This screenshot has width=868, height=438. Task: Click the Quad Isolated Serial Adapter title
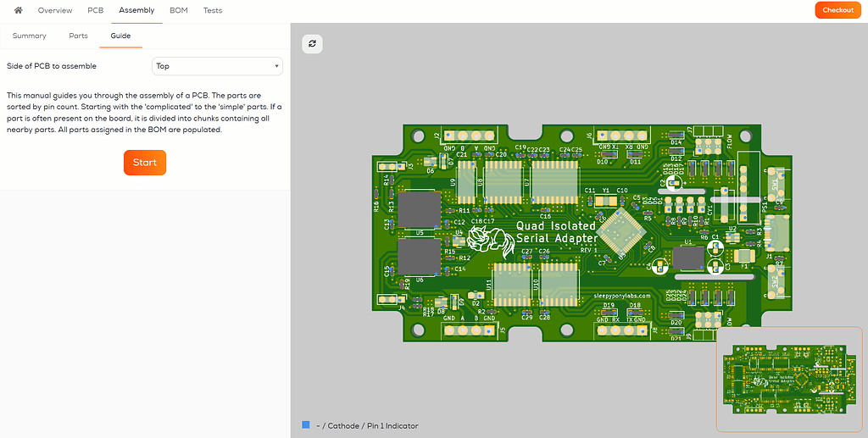556,231
